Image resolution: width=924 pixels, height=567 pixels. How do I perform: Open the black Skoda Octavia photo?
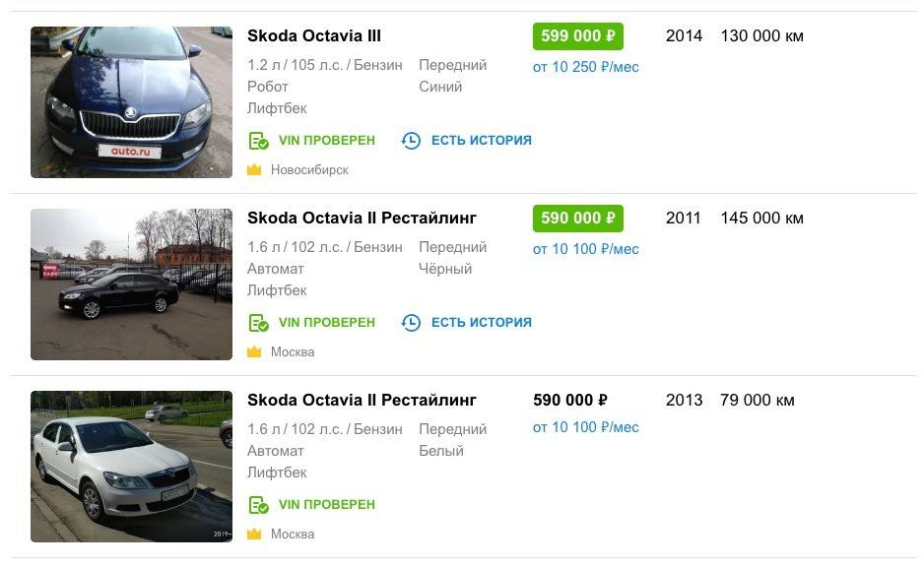131,284
